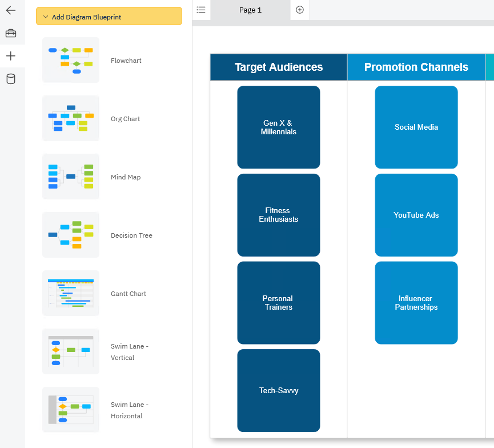Select the Social Media shape on canvas
Viewport: 494px width, 448px height.
[416, 127]
